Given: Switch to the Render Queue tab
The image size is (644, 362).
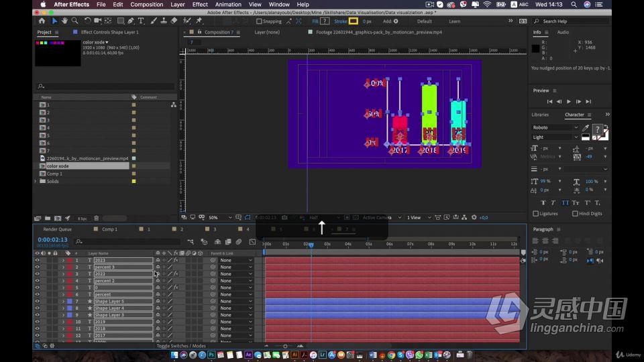Looking at the screenshot, I should click(x=58, y=229).
